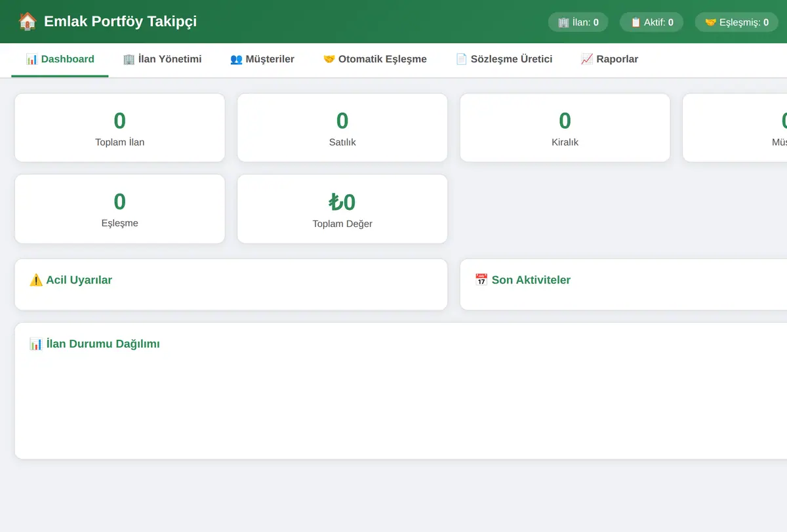Viewport: 787px width, 532px height.
Task: Click the building icon beside İlan Yönetimi
Action: pos(129,59)
